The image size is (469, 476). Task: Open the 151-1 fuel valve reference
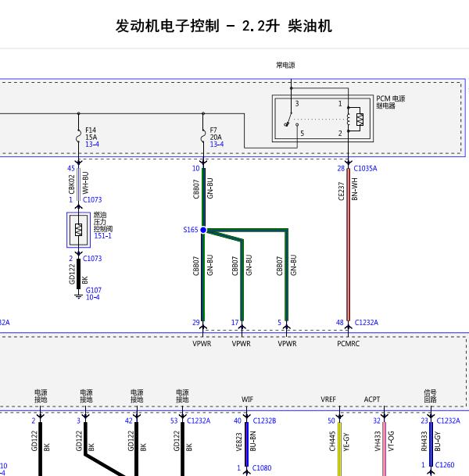[x=103, y=236]
